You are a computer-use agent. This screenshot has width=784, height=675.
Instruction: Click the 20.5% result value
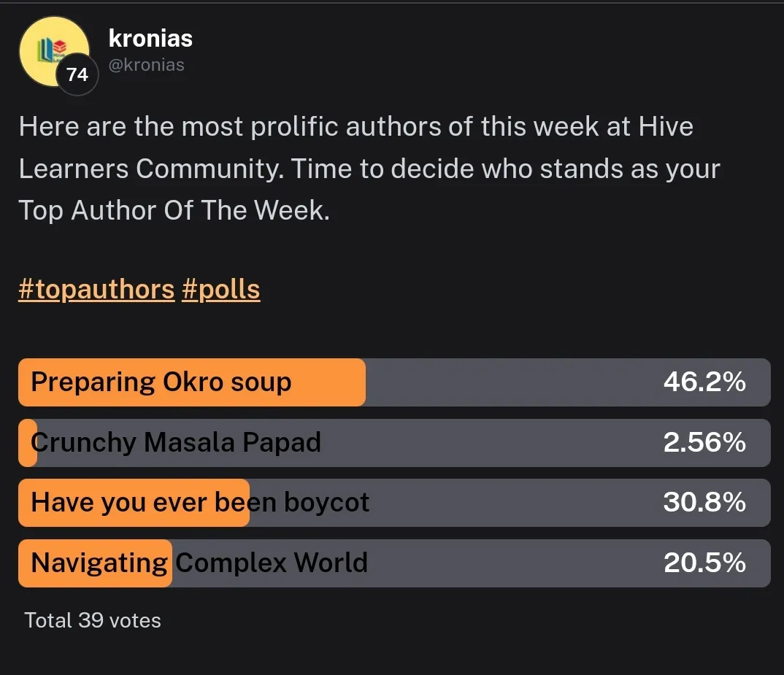click(704, 563)
